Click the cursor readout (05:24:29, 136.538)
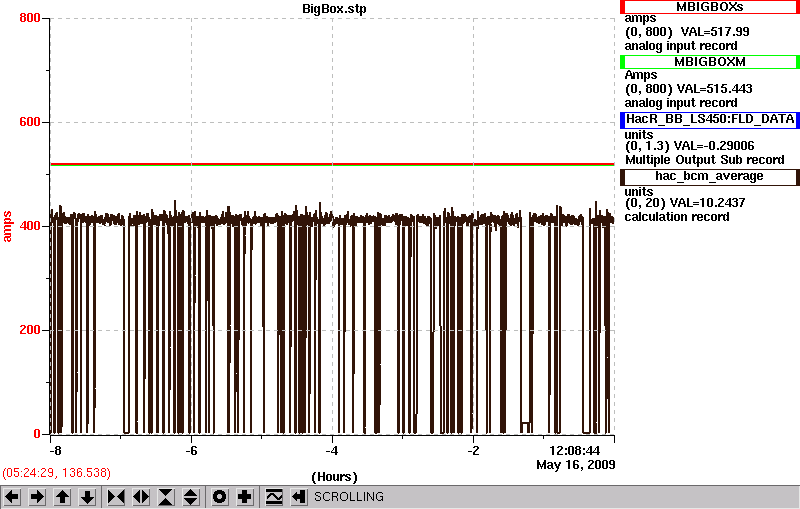 [56, 473]
